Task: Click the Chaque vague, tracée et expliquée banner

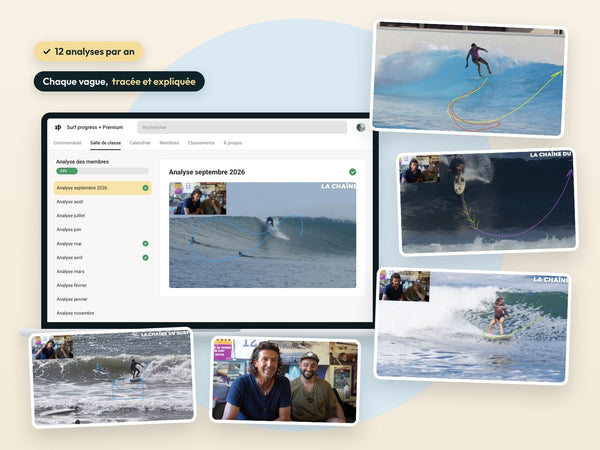Action: click(x=119, y=82)
